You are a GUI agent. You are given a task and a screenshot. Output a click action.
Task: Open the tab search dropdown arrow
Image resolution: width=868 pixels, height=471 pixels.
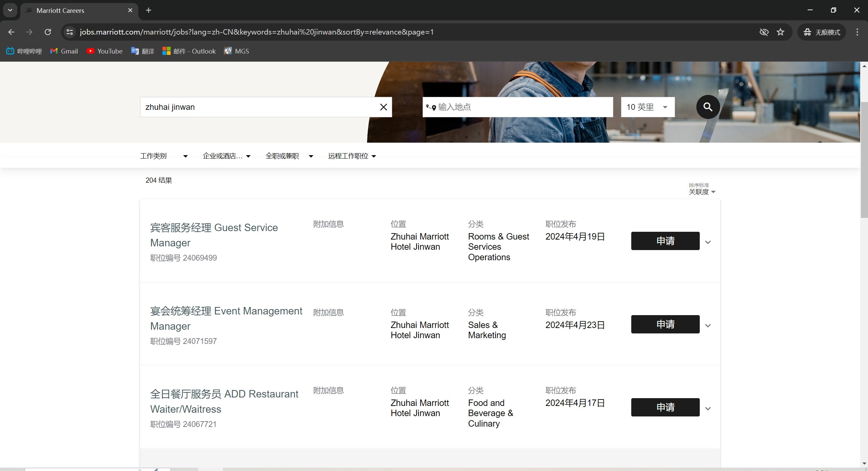10,10
